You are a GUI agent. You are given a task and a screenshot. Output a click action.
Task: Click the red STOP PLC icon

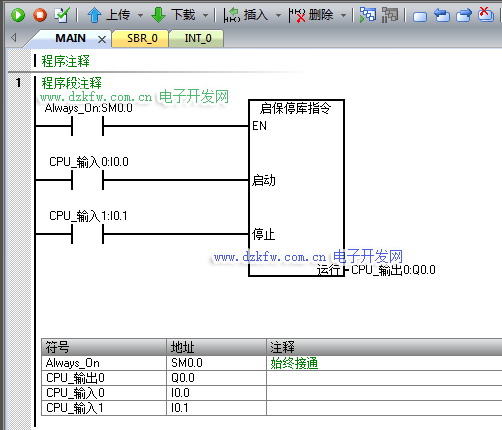coord(40,15)
